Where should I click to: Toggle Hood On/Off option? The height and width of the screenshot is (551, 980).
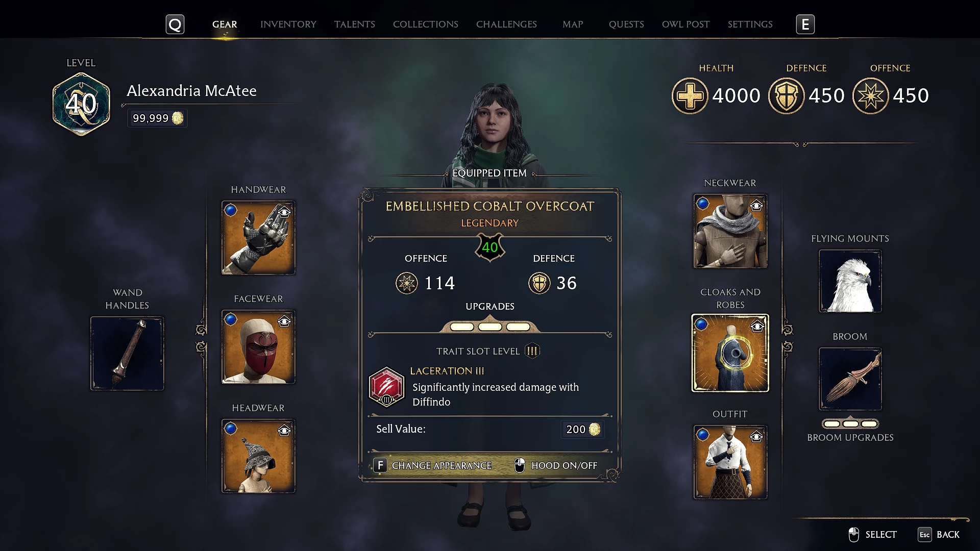click(x=555, y=465)
